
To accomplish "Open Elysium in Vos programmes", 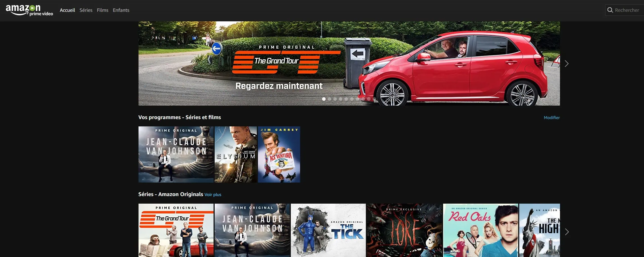I will (235, 154).
